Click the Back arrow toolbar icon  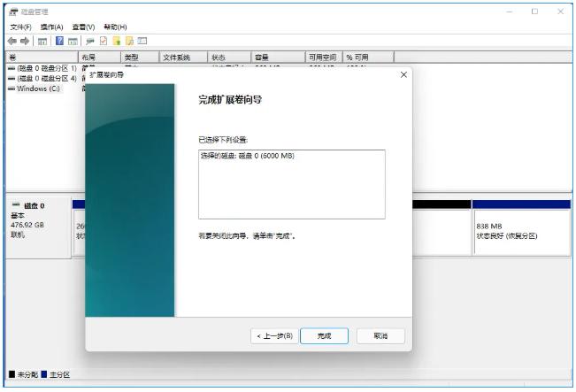[x=12, y=42]
